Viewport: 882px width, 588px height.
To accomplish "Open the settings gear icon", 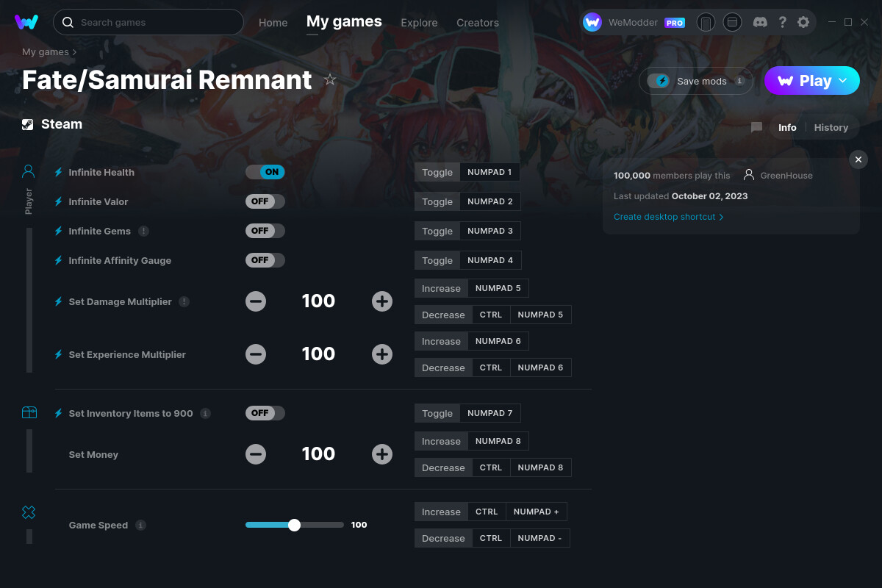I will pyautogui.click(x=803, y=22).
